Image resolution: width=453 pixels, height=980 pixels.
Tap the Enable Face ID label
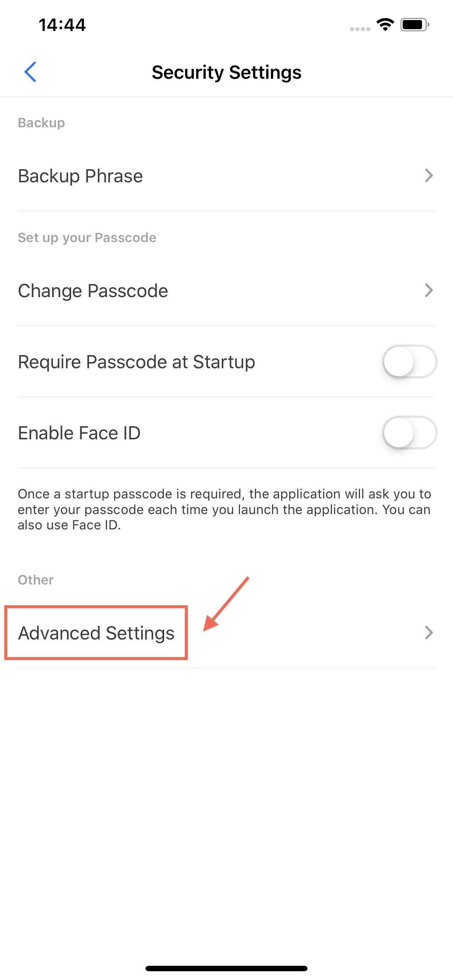point(79,433)
